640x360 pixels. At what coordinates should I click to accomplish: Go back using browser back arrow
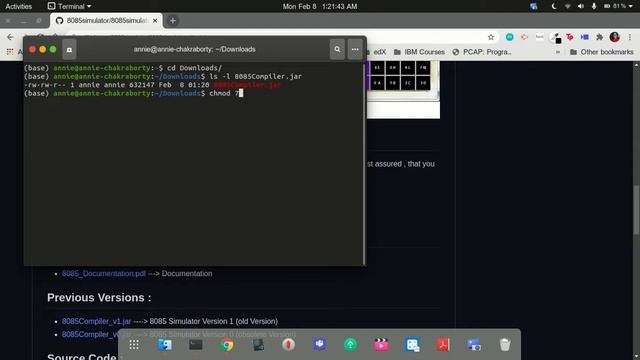click(x=10, y=37)
